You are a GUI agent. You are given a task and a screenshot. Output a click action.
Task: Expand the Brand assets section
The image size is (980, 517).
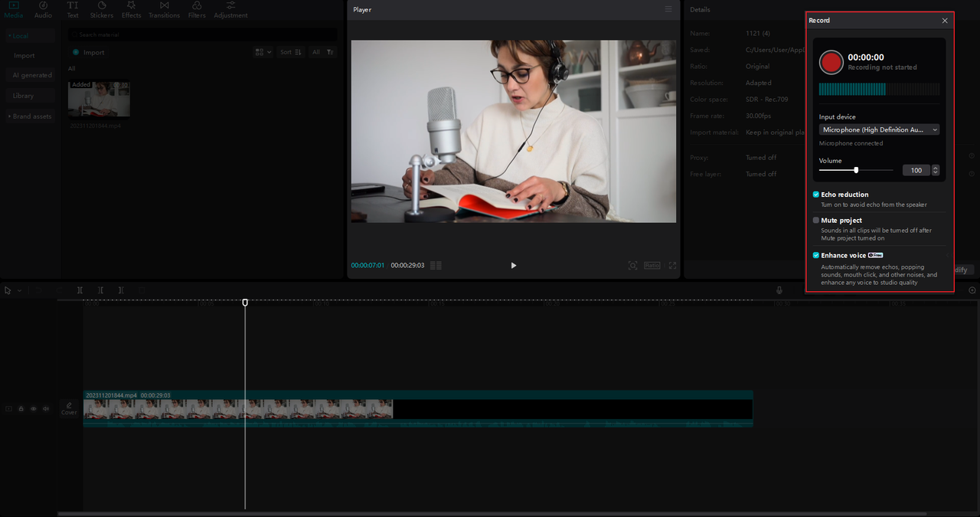[x=31, y=116]
